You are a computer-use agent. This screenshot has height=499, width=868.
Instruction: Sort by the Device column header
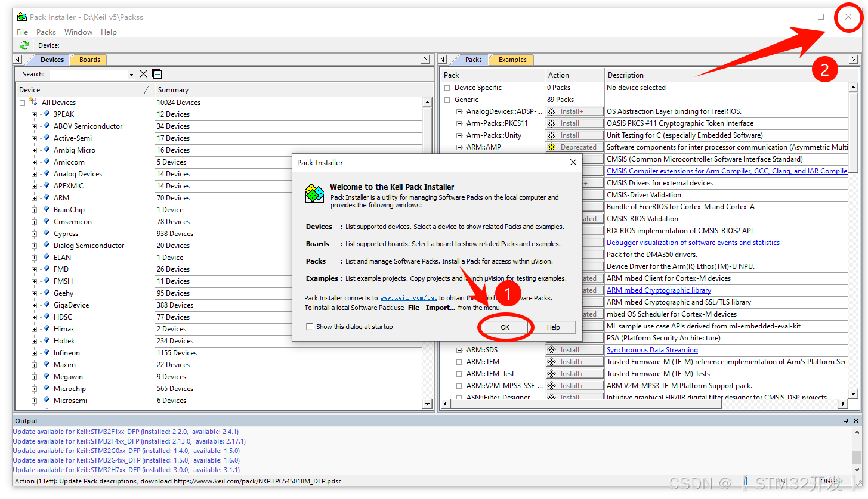click(x=84, y=90)
